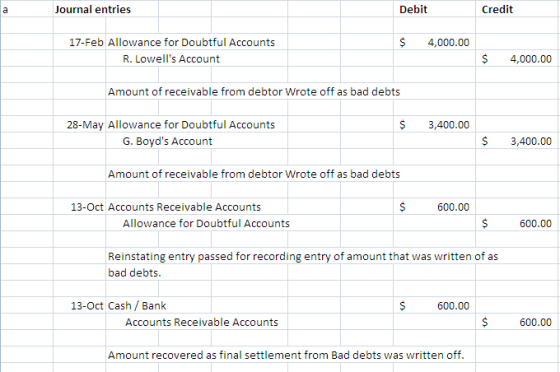Click the "28-May" date cell

click(x=85, y=125)
